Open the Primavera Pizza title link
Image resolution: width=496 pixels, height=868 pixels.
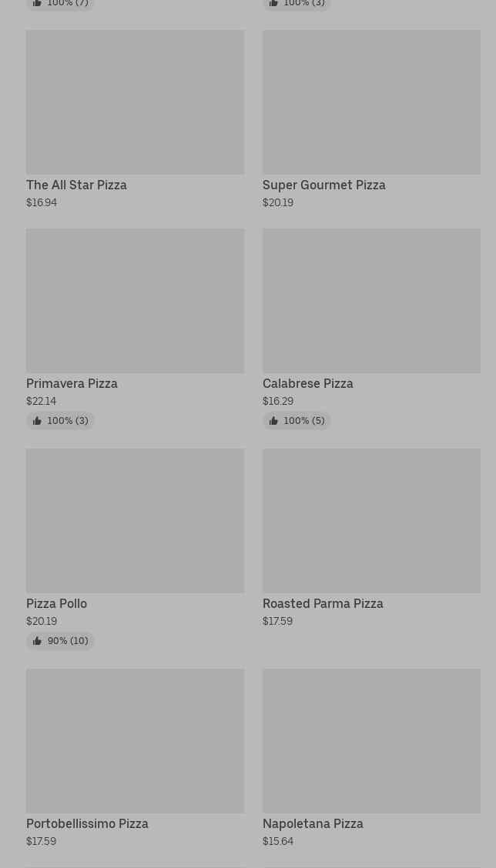(72, 384)
